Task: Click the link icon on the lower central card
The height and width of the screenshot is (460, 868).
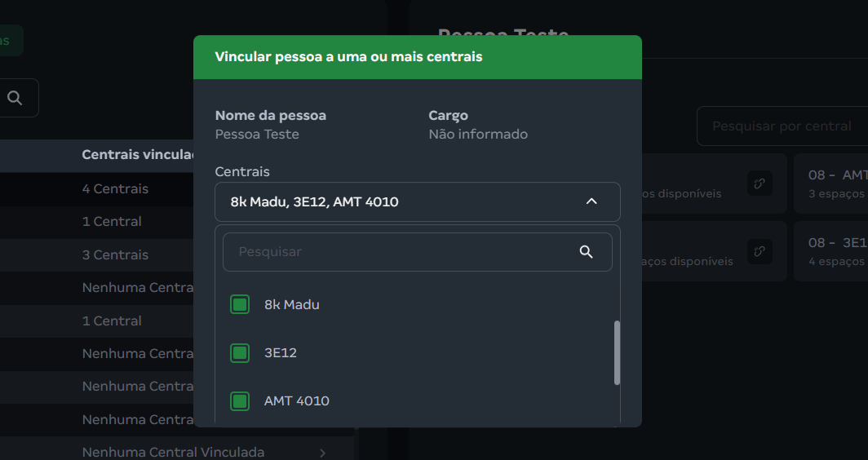Action: tap(759, 251)
